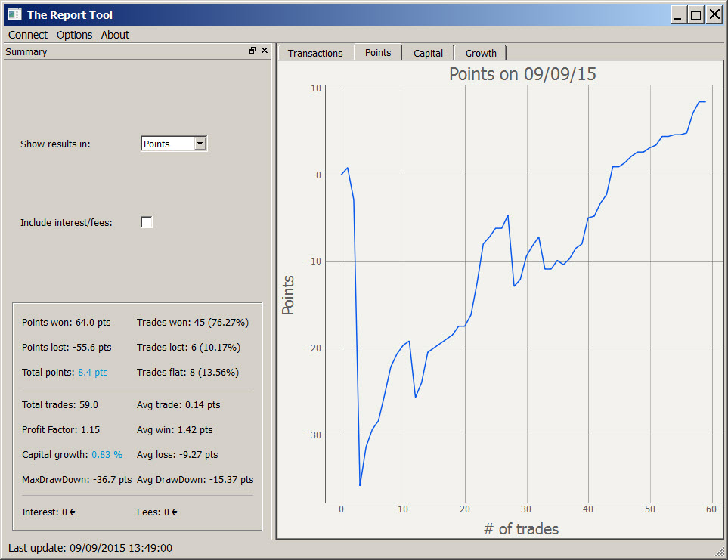Maximize the Report Tool window
Screen dimensions: 728x560
(695, 15)
